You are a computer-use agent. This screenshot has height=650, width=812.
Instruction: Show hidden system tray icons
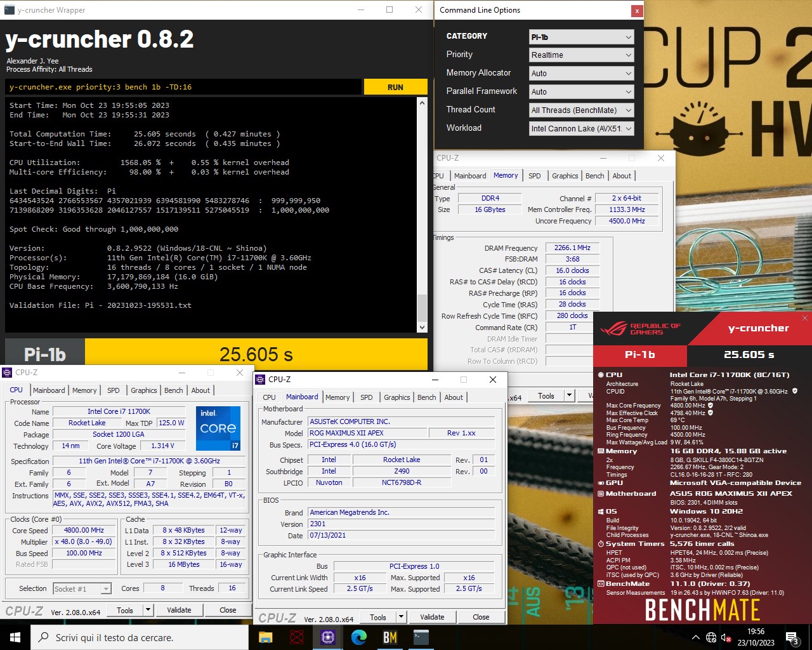pos(696,638)
